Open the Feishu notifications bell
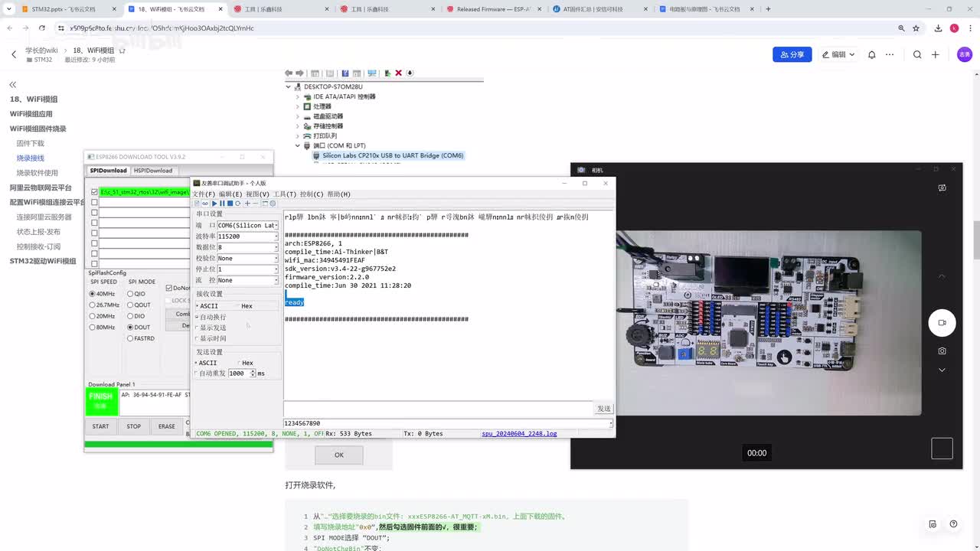 coord(871,54)
